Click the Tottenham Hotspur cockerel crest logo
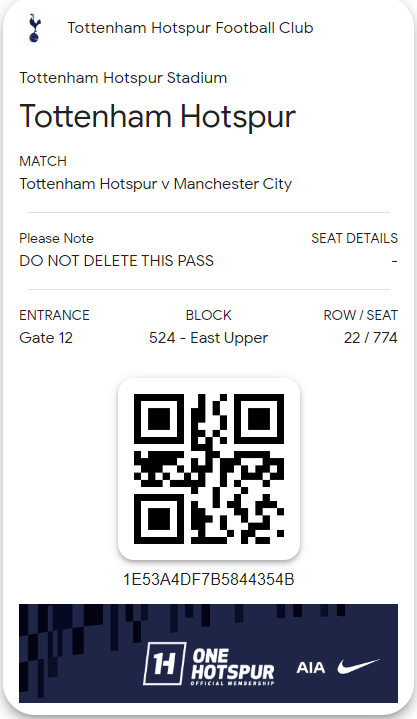The height and width of the screenshot is (719, 417). pos(34,28)
